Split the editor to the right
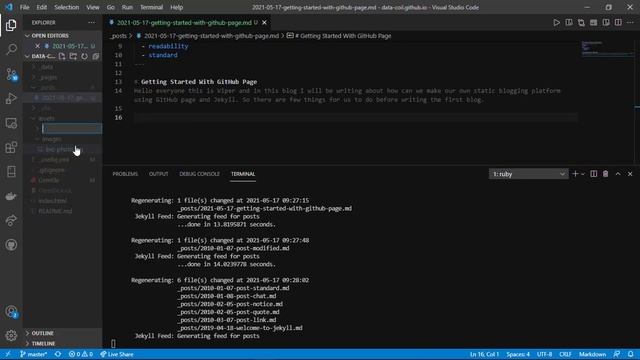This screenshot has width=640, height=360. click(618, 22)
